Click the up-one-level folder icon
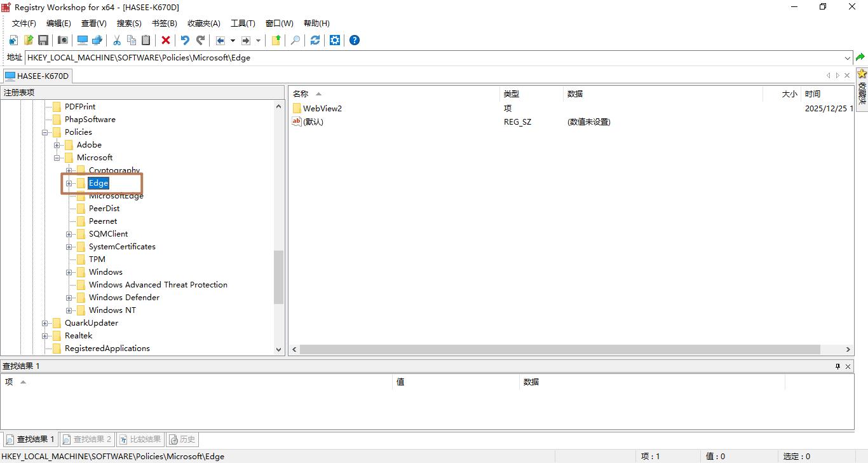This screenshot has width=868, height=463. pyautogui.click(x=276, y=40)
